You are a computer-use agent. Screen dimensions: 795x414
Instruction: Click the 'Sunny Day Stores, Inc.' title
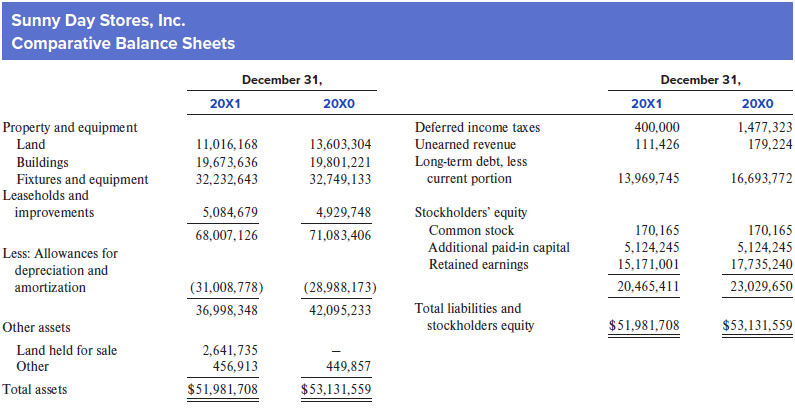point(98,20)
